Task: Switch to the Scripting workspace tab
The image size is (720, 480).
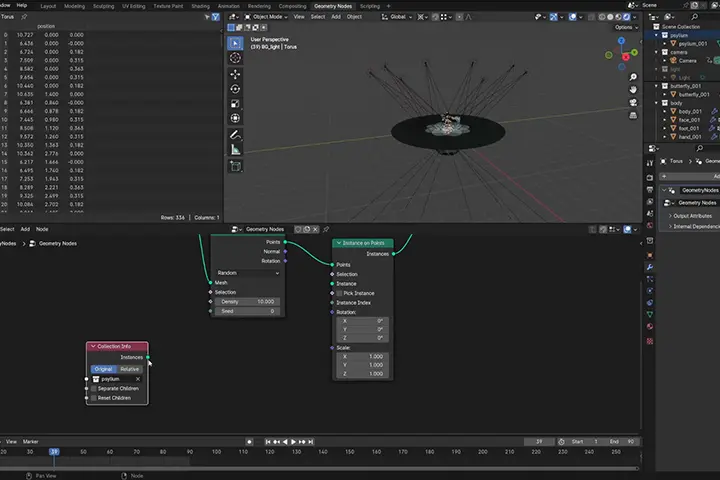Action: (x=370, y=6)
